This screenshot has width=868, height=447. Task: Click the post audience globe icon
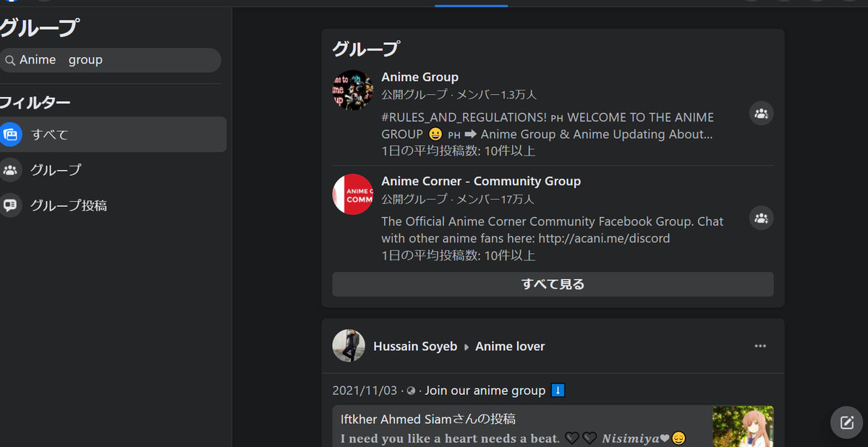coord(411,391)
